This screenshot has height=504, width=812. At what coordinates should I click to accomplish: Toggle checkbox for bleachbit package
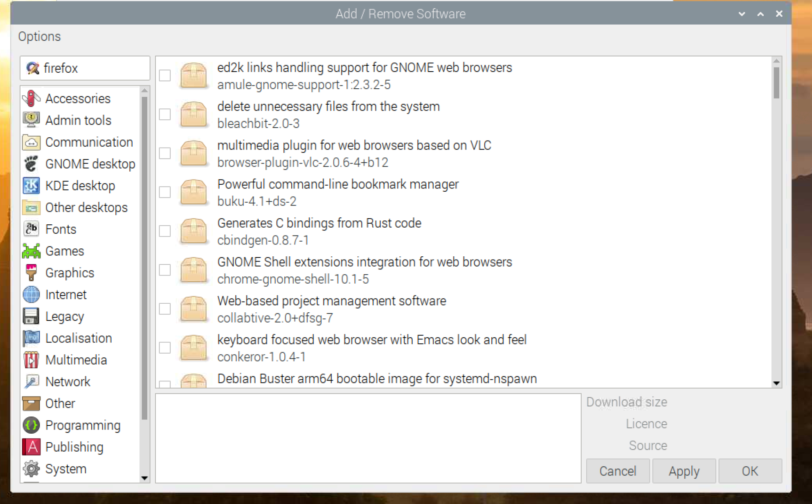(x=166, y=114)
